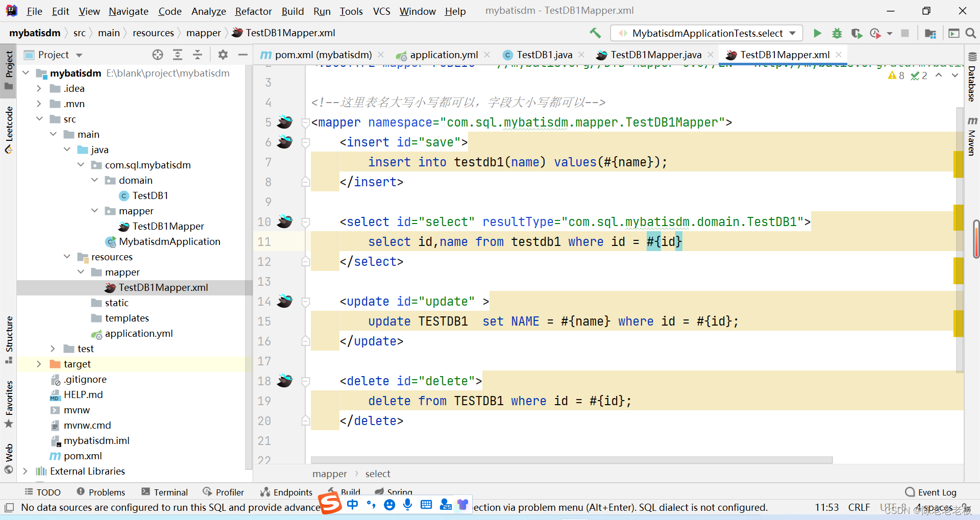Collapse the domain package

coord(94,180)
